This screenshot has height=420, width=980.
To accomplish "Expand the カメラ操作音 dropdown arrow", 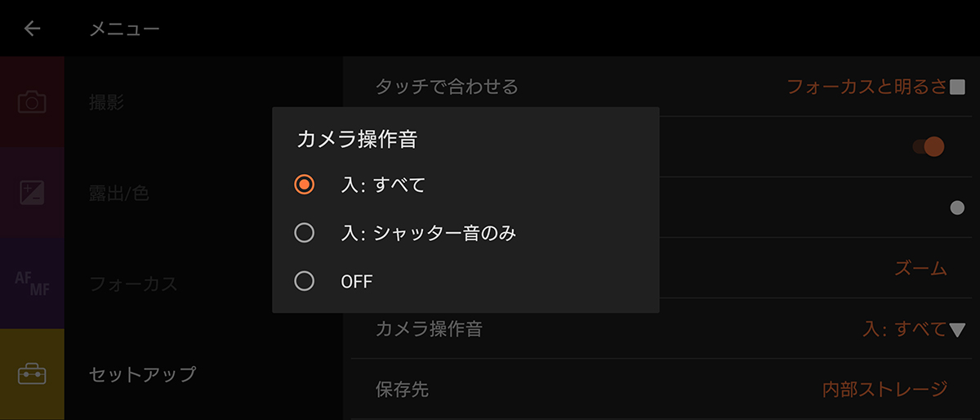I will (x=958, y=330).
